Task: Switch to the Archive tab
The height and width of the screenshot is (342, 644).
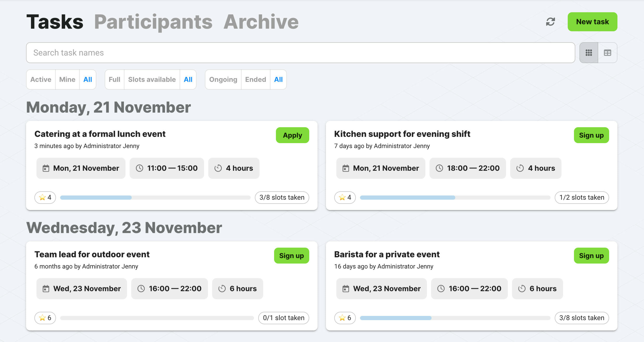Action: tap(261, 22)
